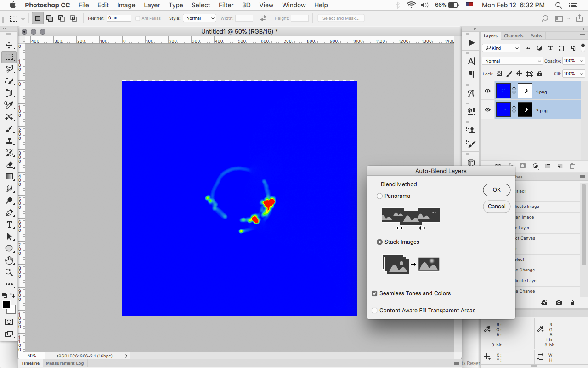Viewport: 588px width, 368px height.
Task: Select the Stack Images blend method
Action: pyautogui.click(x=379, y=242)
